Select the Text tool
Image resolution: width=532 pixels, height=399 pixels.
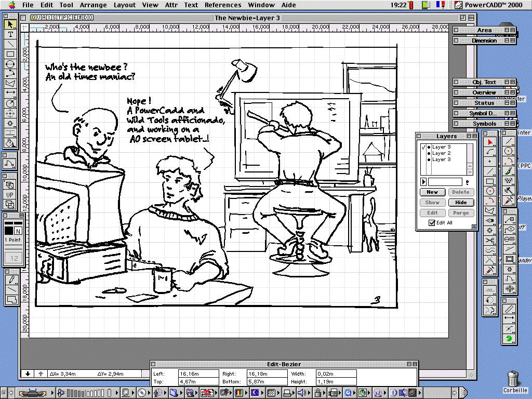(10, 34)
